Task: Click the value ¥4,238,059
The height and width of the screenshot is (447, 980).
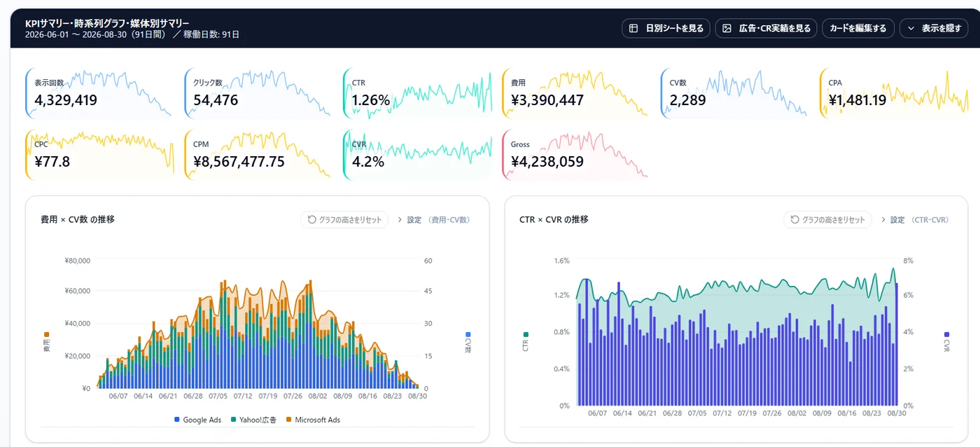Action: [x=547, y=162]
